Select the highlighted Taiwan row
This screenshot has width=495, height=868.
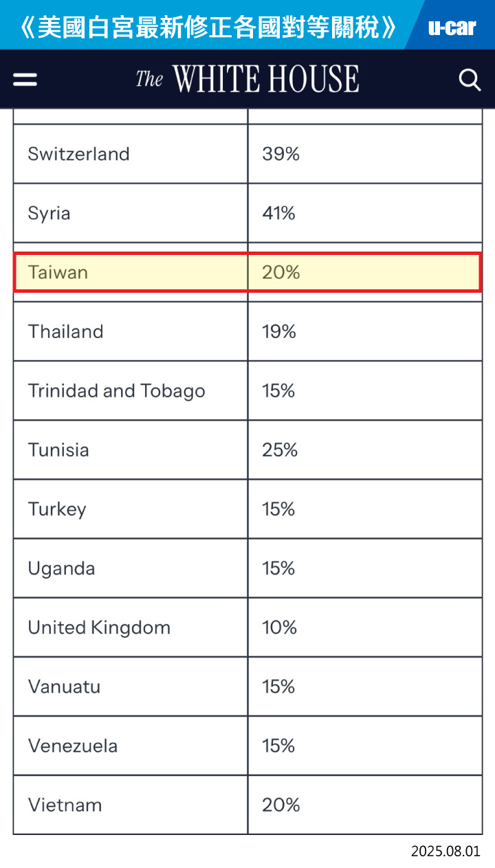pyautogui.click(x=247, y=272)
